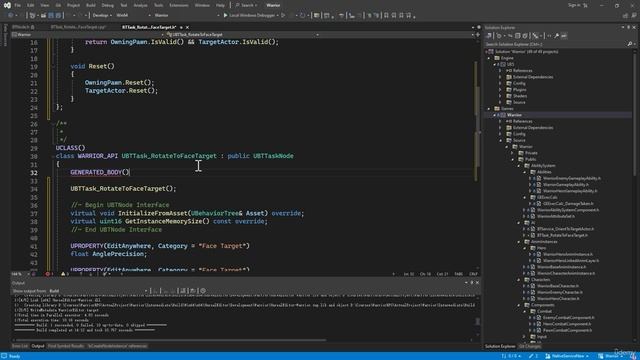This screenshot has width=640, height=360.
Task: Click the Collapse All icon in Solution Explorer
Action: (518, 36)
